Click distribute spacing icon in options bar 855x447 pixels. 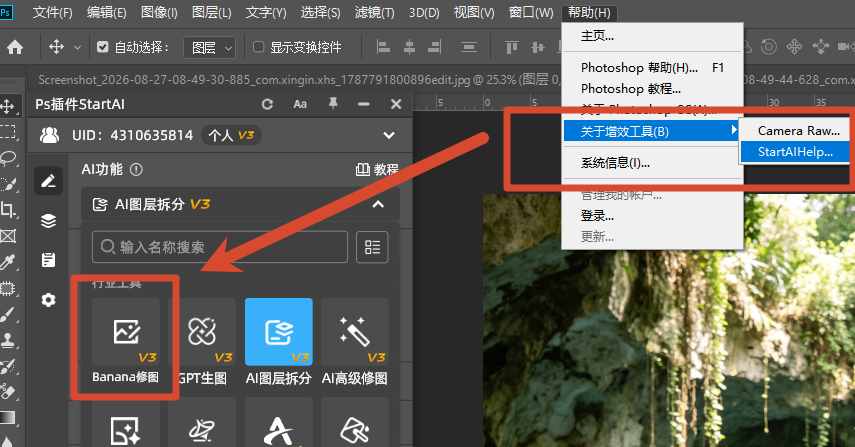[x=468, y=47]
